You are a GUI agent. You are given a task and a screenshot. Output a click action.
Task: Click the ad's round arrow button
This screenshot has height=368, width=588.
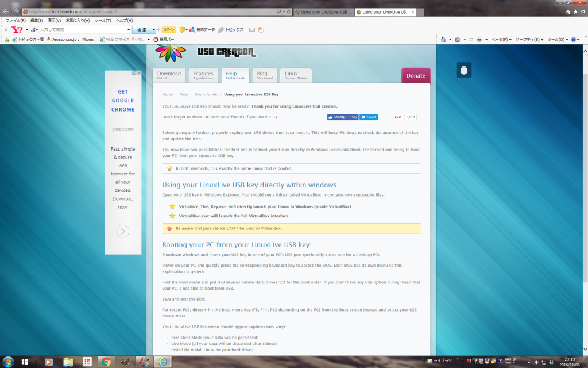[123, 231]
